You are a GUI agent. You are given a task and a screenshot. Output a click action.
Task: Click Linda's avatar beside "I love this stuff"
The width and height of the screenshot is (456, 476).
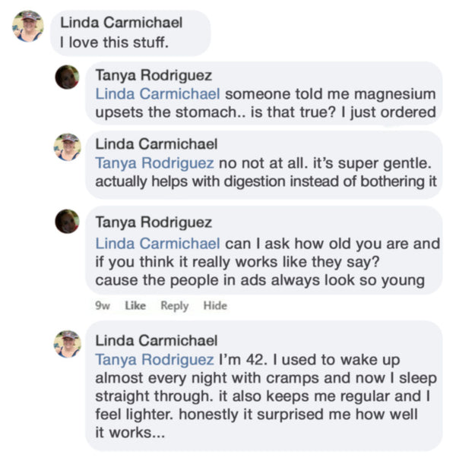pyautogui.click(x=27, y=26)
